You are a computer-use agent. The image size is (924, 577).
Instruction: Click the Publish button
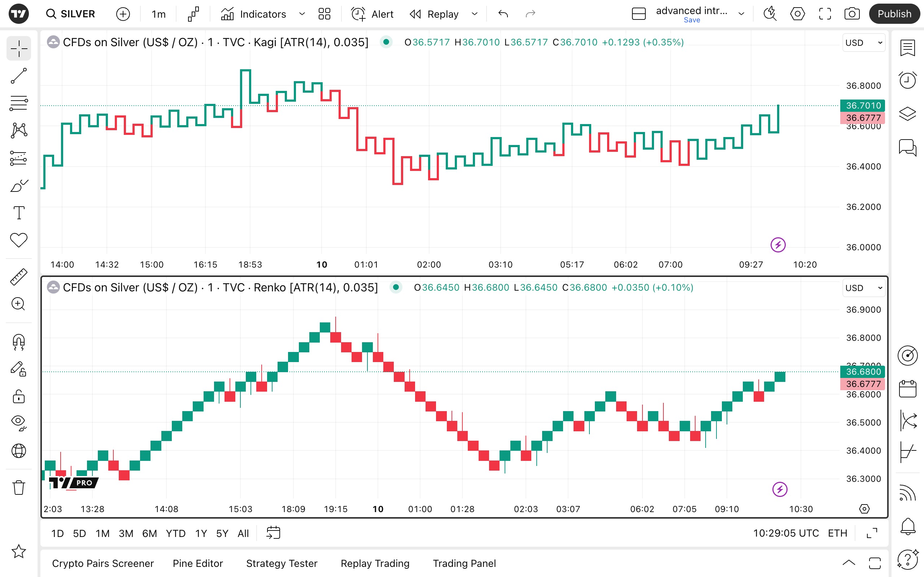coord(894,14)
